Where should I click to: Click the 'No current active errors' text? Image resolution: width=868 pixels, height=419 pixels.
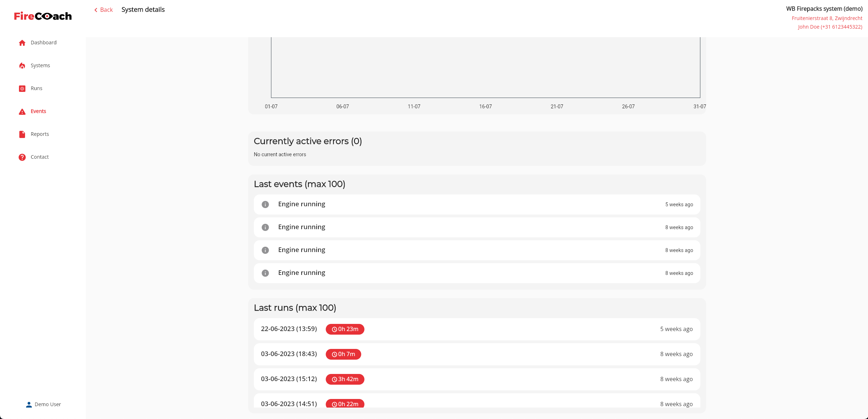(280, 154)
